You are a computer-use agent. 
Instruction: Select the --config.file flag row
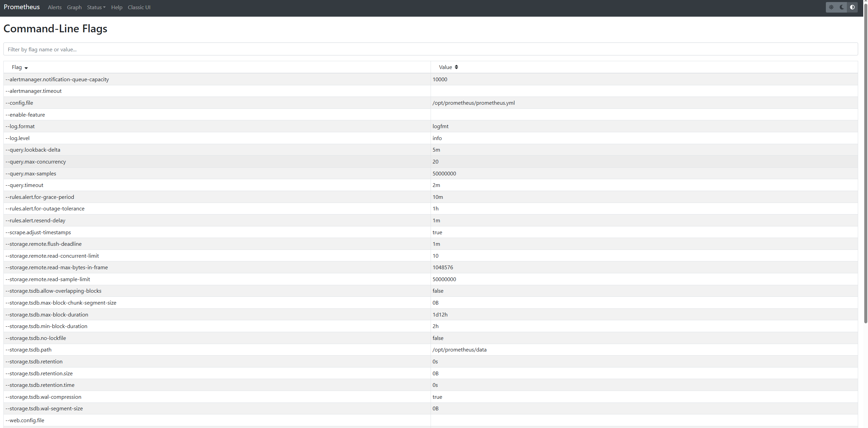(x=19, y=103)
